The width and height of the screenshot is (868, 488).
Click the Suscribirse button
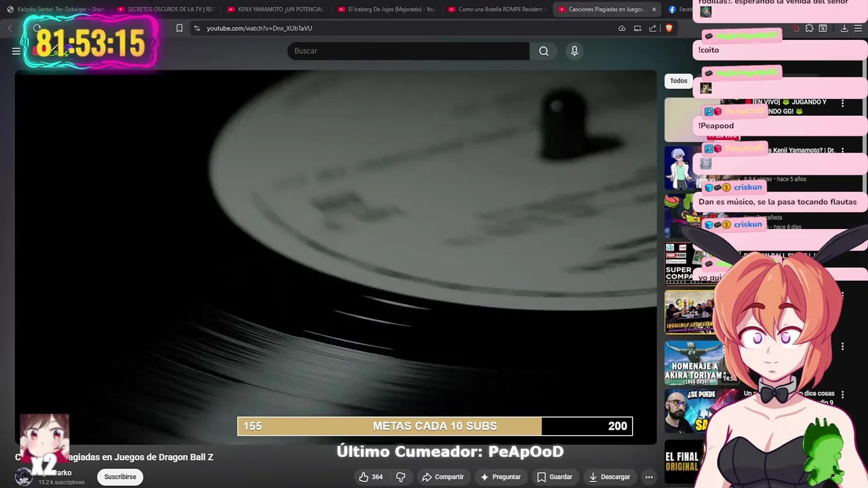click(120, 477)
